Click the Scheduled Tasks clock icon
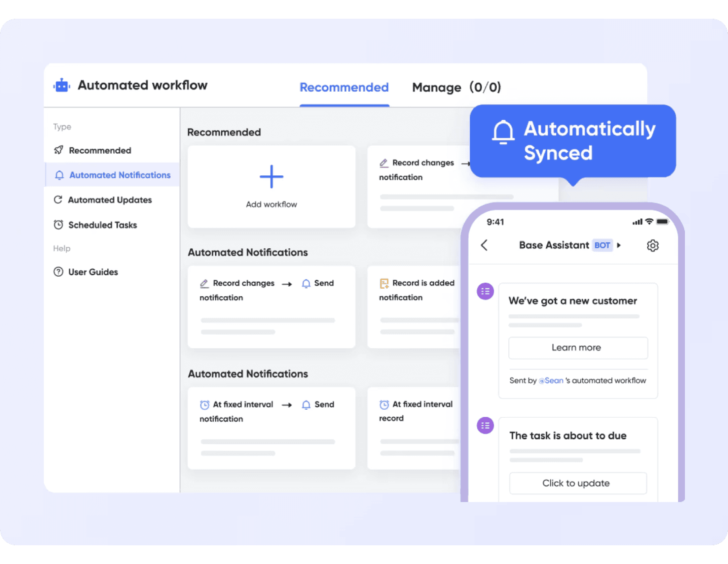Screen dimensions: 728x564 58,225
